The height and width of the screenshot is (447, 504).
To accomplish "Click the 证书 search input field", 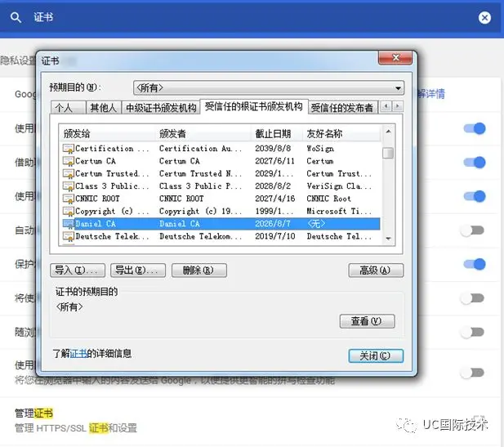I will tap(251, 17).
